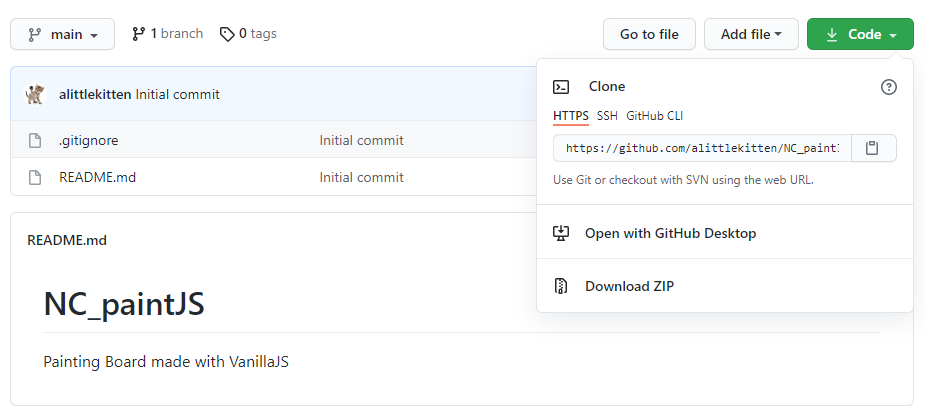Screen dimensions: 926x417
Task: Open the 0 tags link
Action: 248,34
